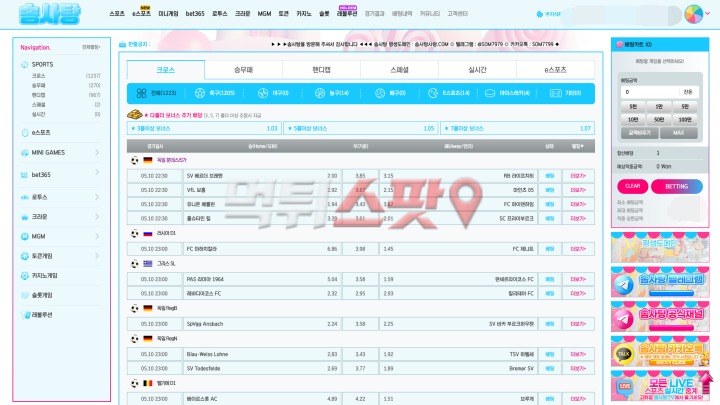This screenshot has height=405, width=720.
Task: Click the gold bars bonus icon
Action: tap(135, 114)
